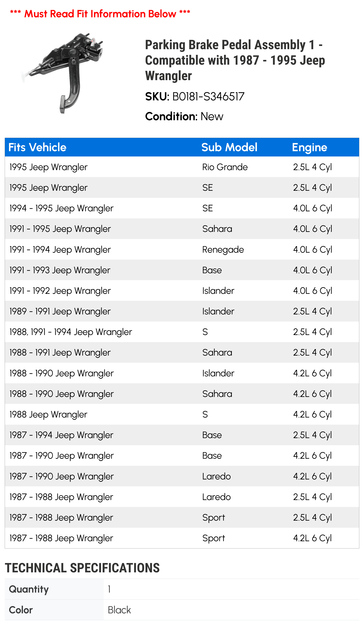Select the 1995 Jeep Wrangler Rio Grande row
The image size is (364, 625).
182,167
